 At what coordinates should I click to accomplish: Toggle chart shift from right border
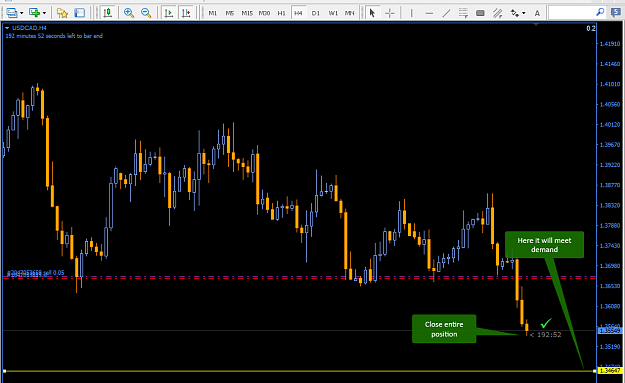point(186,13)
